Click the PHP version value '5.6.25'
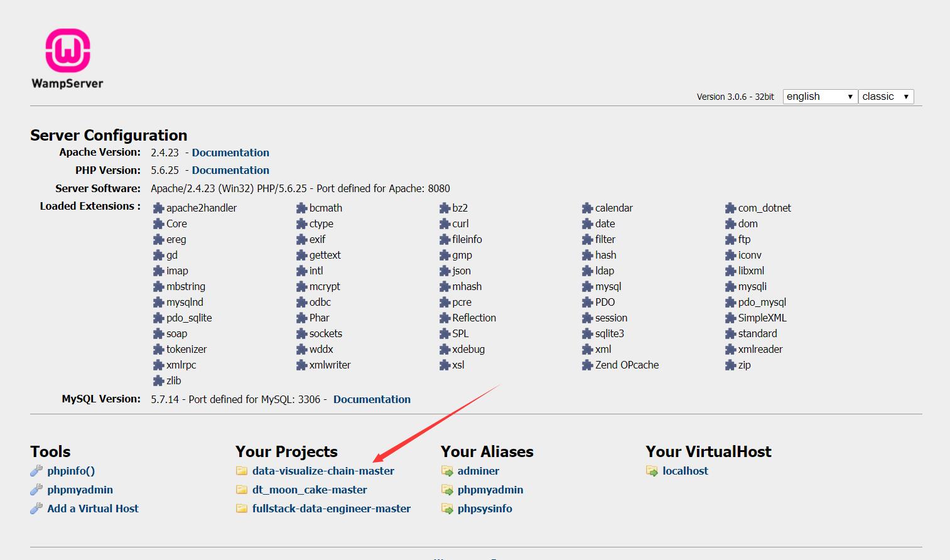Screen dimensions: 950x560 click(x=165, y=170)
